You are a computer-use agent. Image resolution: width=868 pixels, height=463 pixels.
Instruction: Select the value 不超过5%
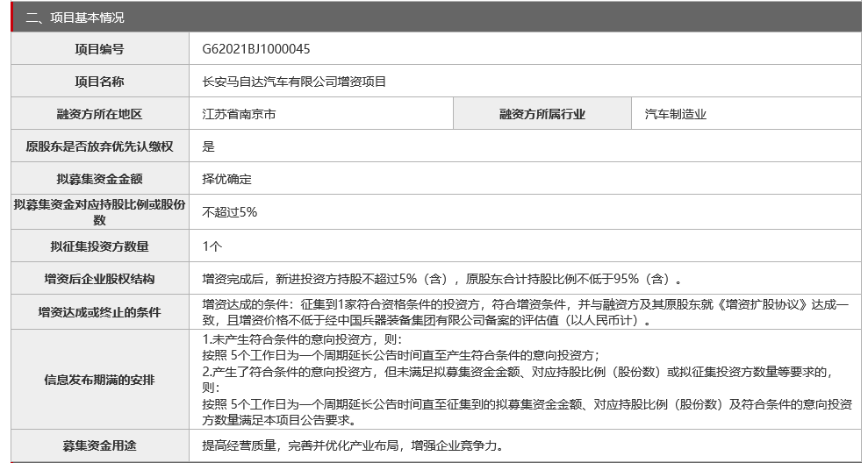(230, 212)
